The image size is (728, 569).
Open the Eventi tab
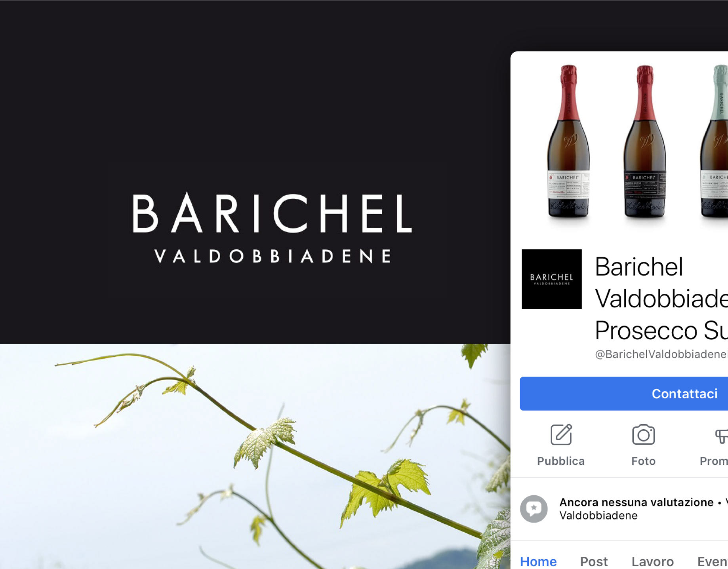[713, 561]
